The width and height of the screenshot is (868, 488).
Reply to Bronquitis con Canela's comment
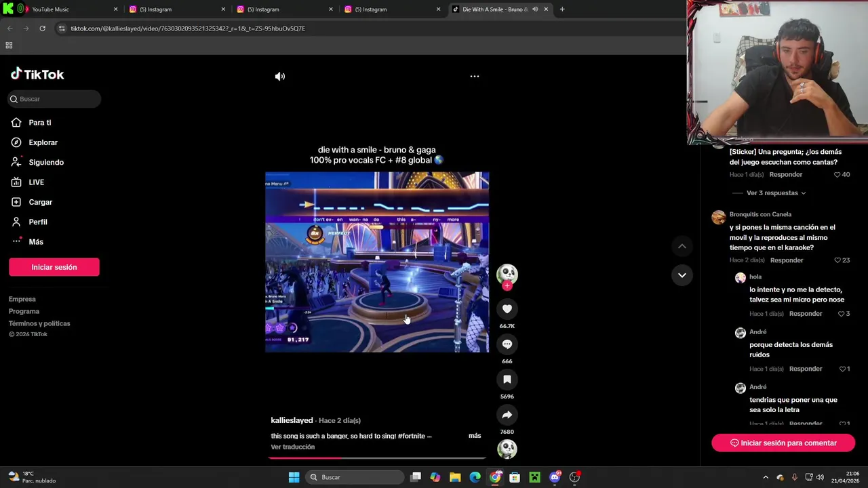787,260
